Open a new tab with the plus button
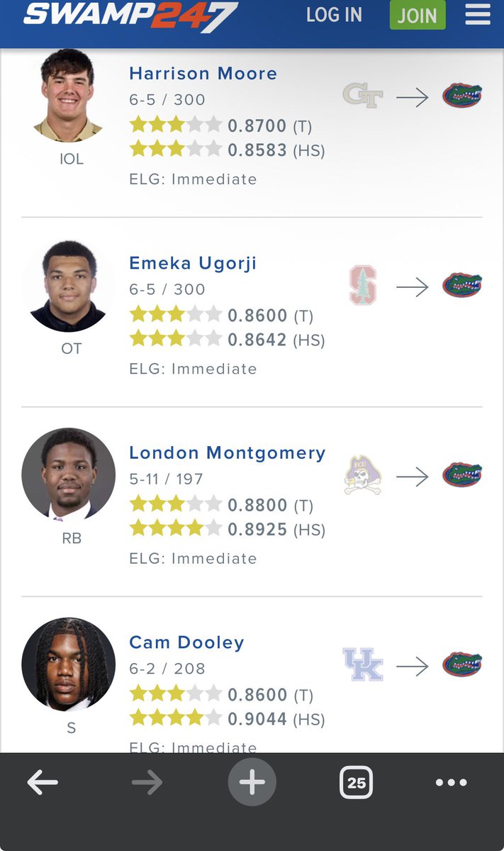Screen dimensions: 504x851 click(252, 782)
